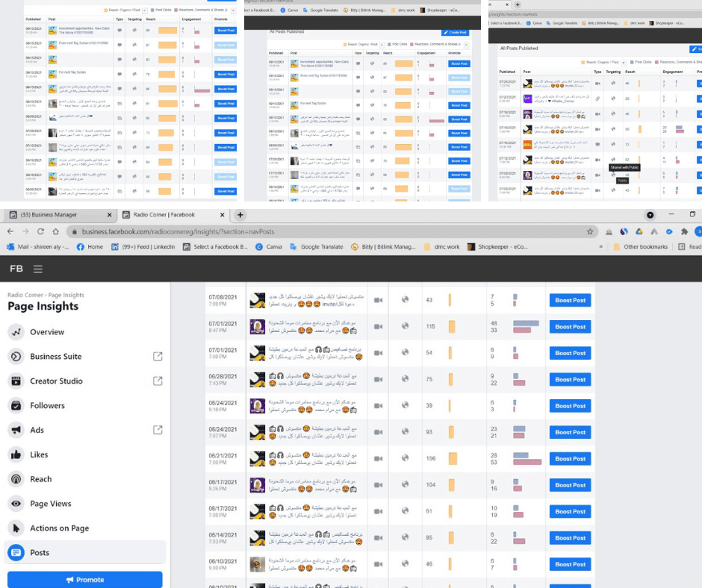Click the address bar URL field
Viewport: 702px width, 588px height.
click(x=332, y=231)
